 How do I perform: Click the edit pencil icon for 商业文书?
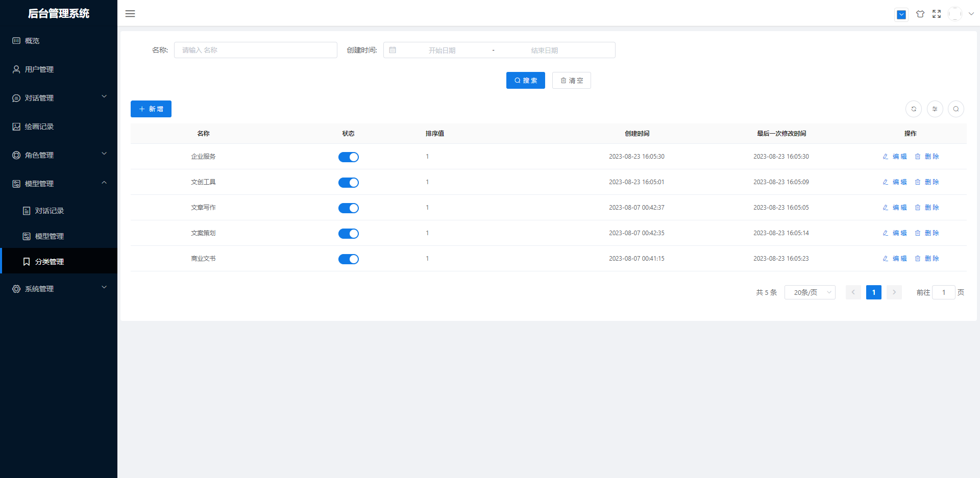(886, 259)
